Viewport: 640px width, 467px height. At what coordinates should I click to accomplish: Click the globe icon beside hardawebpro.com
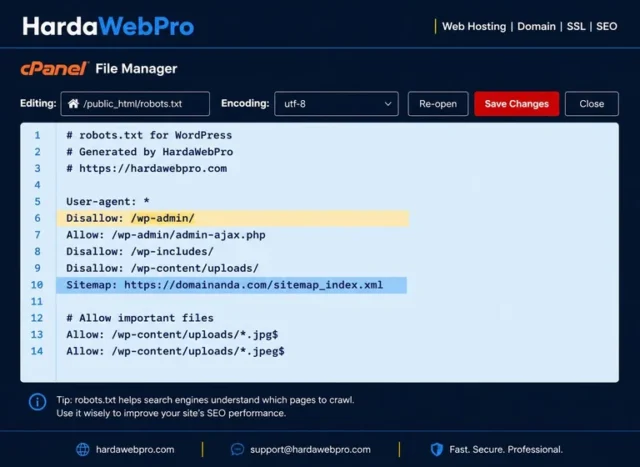[83, 449]
